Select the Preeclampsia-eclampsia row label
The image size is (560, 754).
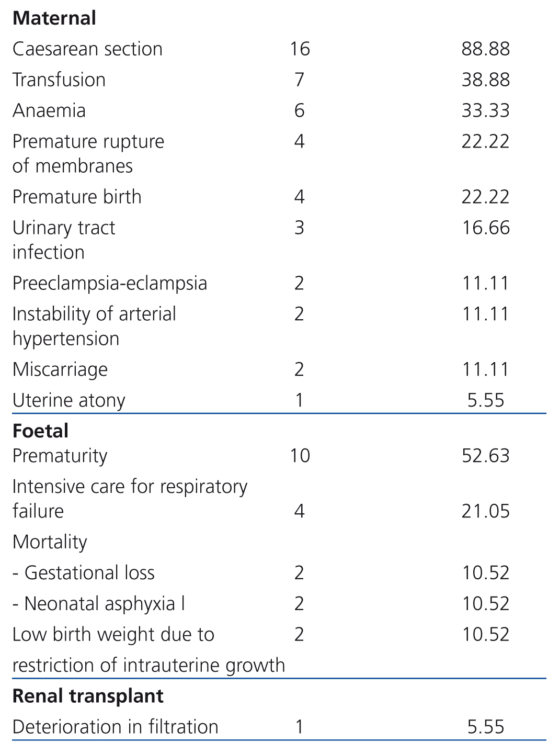click(x=110, y=284)
